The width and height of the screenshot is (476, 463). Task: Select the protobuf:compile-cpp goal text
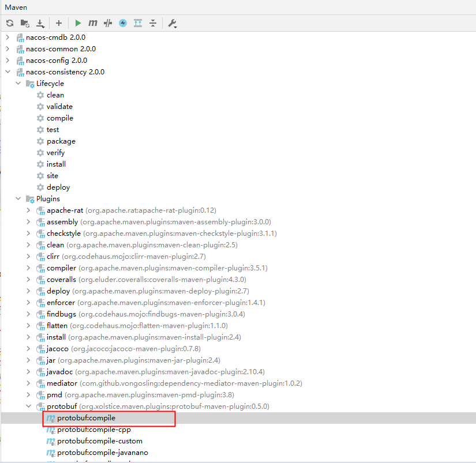94,430
